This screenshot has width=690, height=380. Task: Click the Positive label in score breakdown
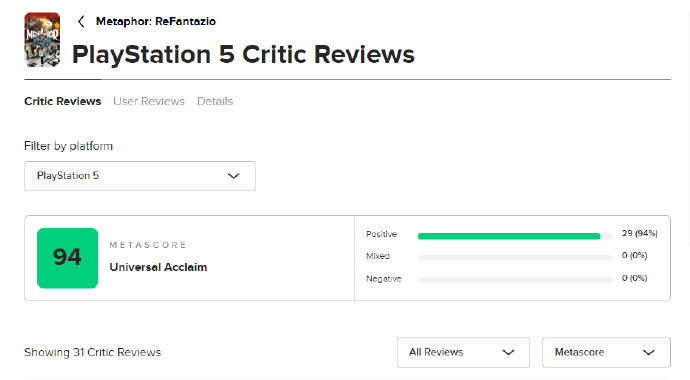[382, 234]
